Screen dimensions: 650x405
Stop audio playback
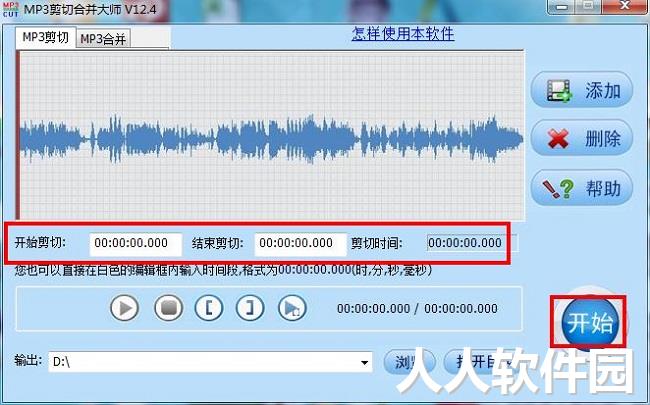pos(168,308)
